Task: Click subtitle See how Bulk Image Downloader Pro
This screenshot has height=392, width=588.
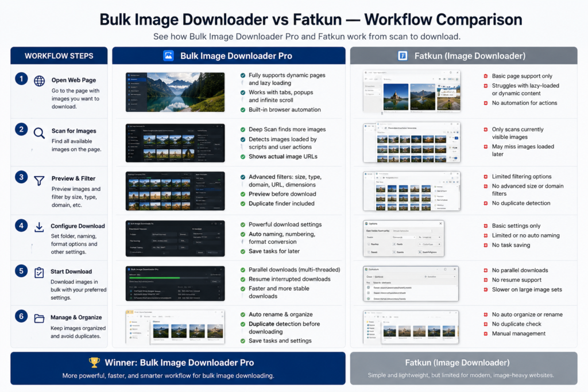Action: click(x=307, y=36)
